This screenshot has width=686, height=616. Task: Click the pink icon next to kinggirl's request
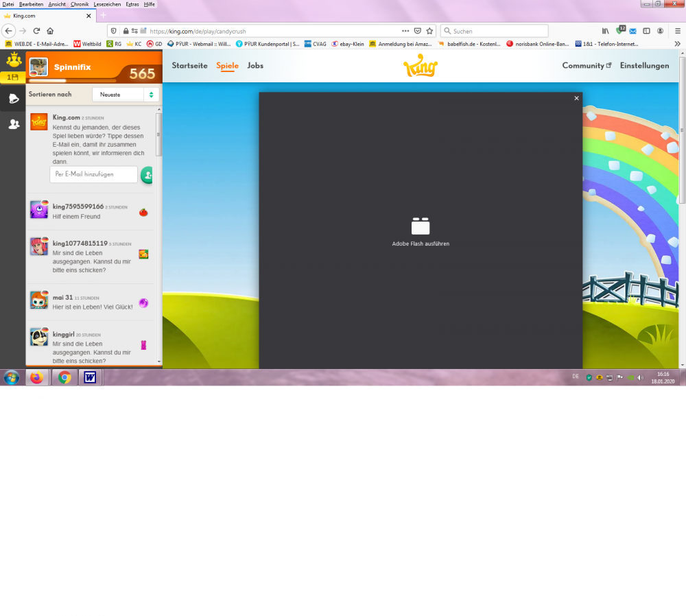(x=143, y=345)
